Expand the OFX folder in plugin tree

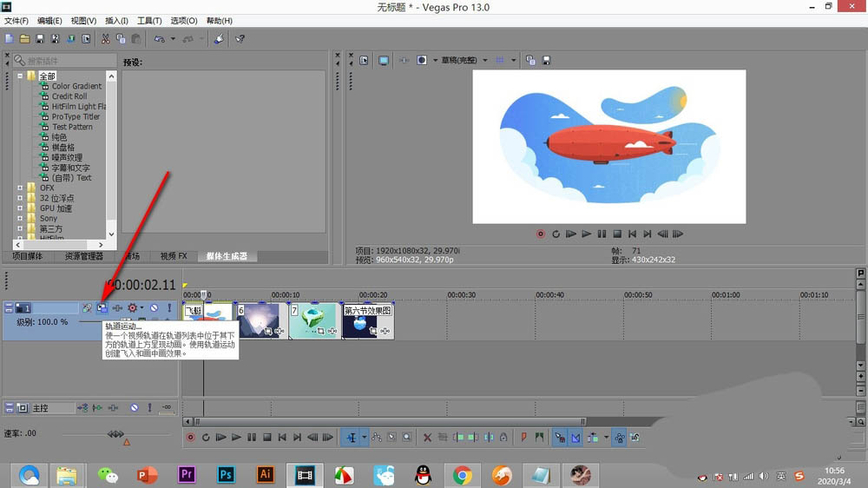click(20, 188)
